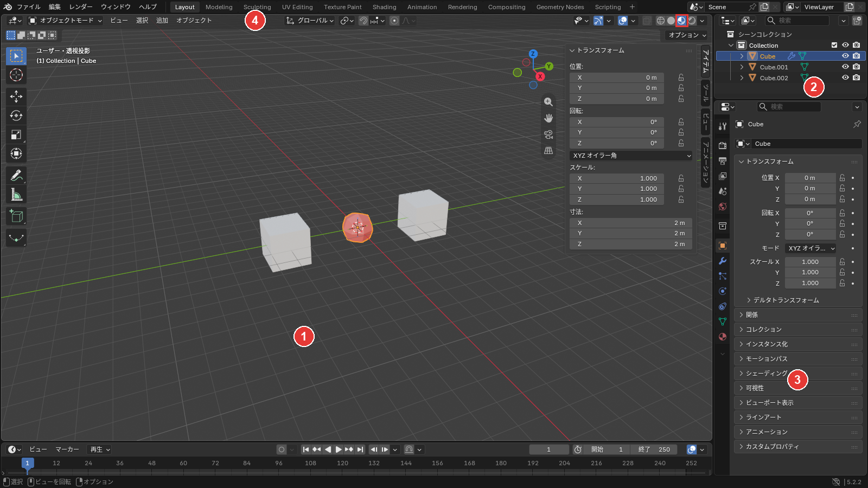Toggle auto keying record button
This screenshot has height=488, width=868.
pos(281,450)
